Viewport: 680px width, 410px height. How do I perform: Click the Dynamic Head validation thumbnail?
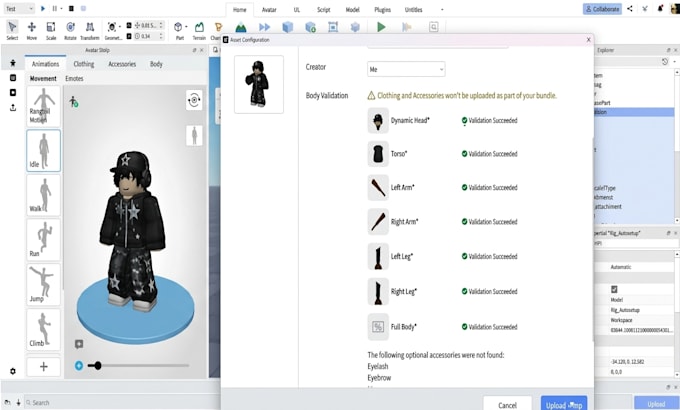point(378,120)
